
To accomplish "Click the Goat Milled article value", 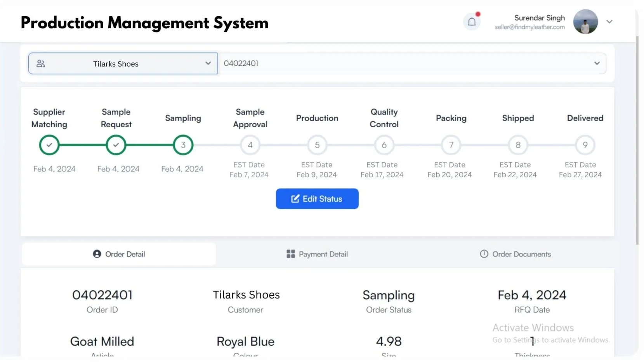I will pos(102,341).
